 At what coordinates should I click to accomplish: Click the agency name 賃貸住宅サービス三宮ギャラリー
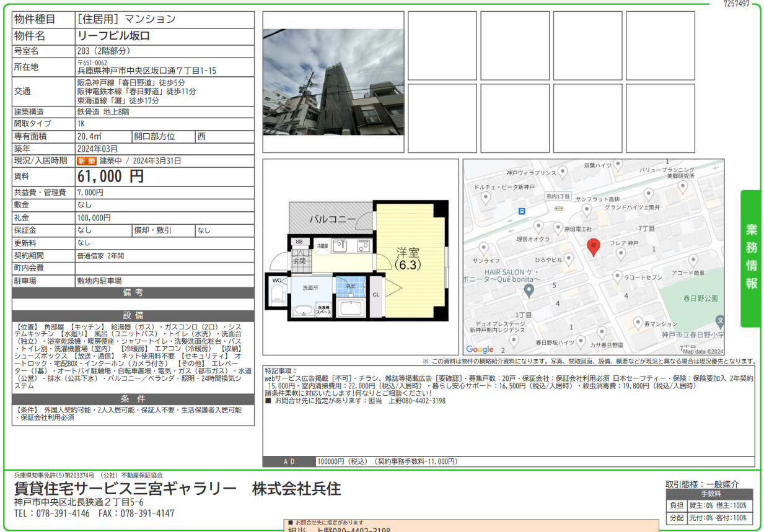pos(126,489)
